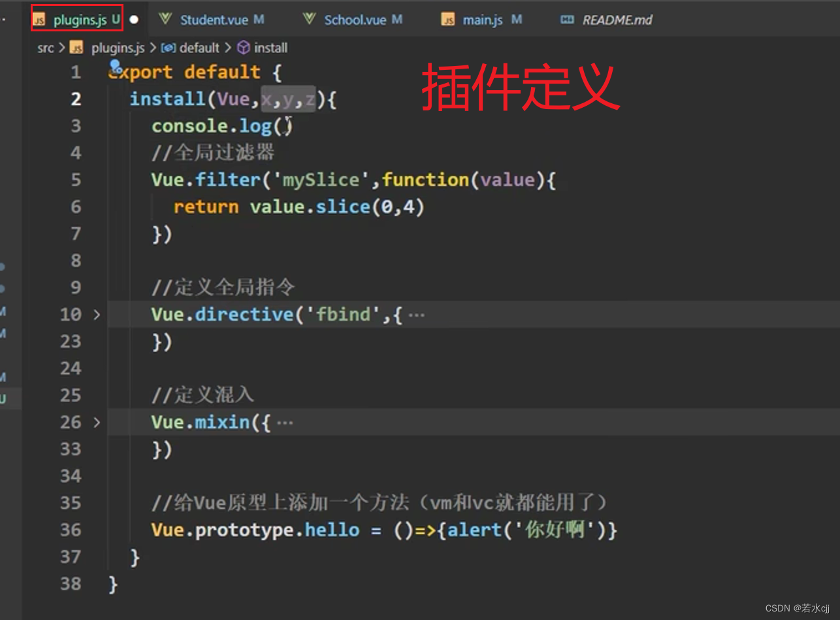Expand the folded Vue.mixin block at line 26
Screen dimensions: 840x620
pos(97,422)
